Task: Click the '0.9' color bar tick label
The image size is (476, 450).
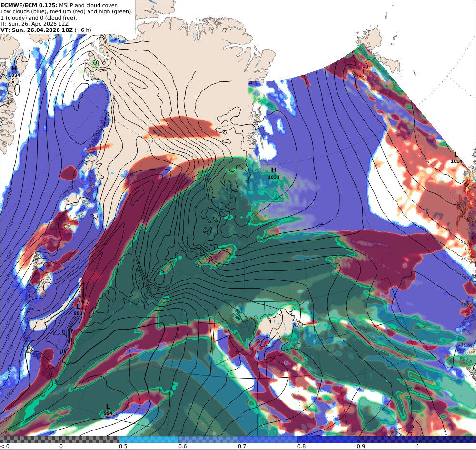Action: pyautogui.click(x=361, y=446)
